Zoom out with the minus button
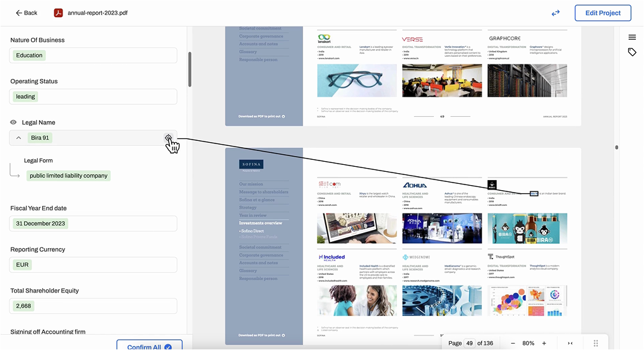644x350 pixels. pos(513,343)
